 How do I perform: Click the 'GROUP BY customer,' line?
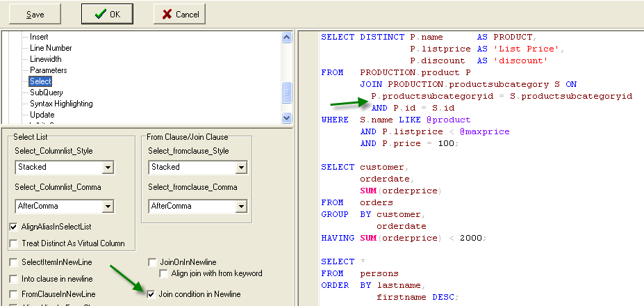[373, 214]
